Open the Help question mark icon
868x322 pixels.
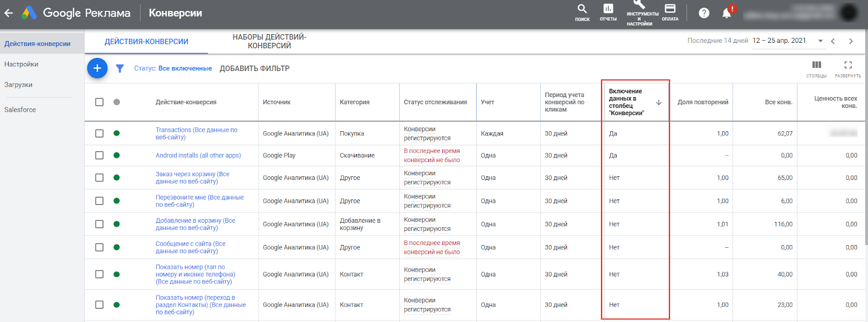click(x=704, y=13)
